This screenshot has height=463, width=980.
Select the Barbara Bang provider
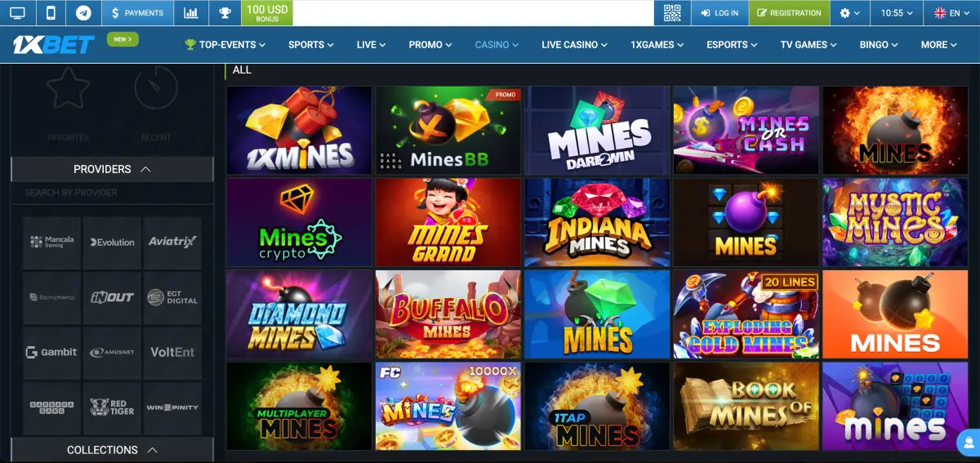click(51, 407)
